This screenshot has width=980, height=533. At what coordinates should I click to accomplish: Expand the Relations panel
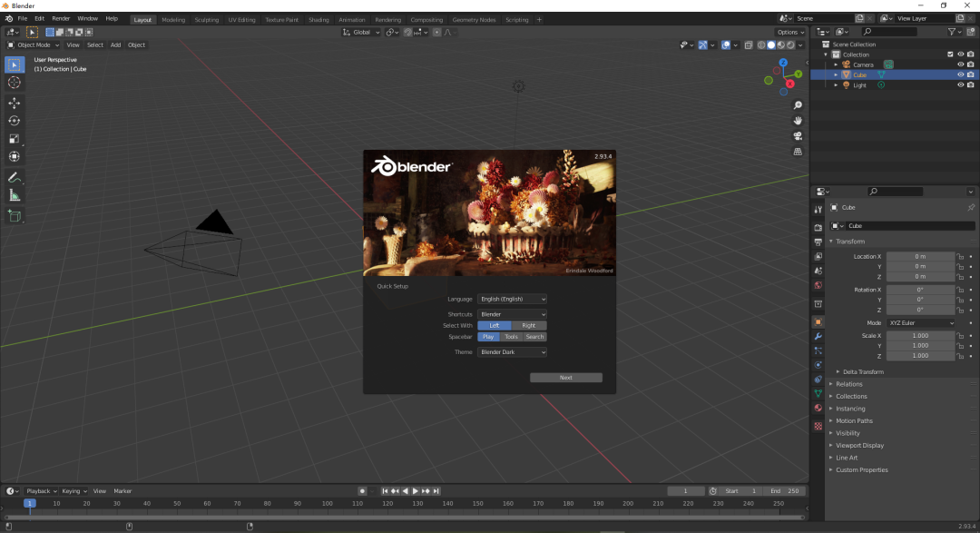click(x=849, y=384)
